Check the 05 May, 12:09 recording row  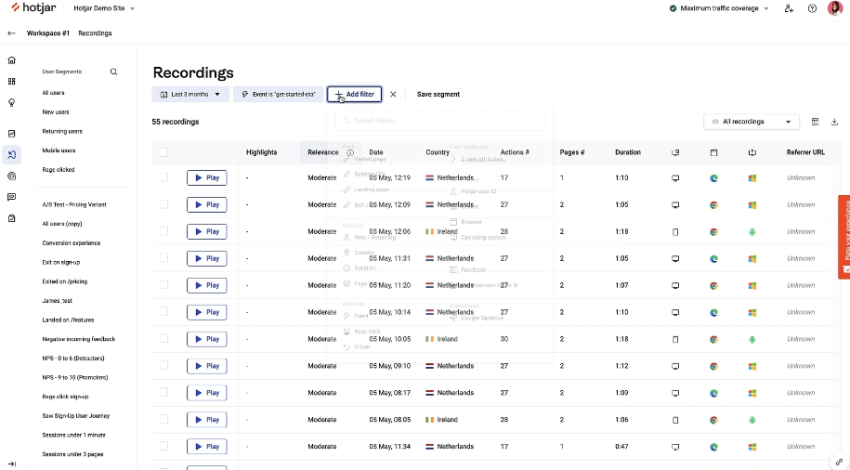point(164,204)
